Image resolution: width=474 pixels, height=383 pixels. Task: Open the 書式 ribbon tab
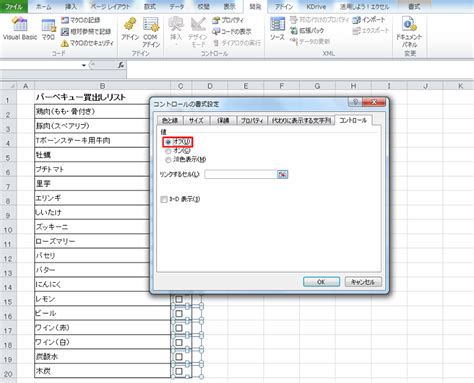pos(414,6)
